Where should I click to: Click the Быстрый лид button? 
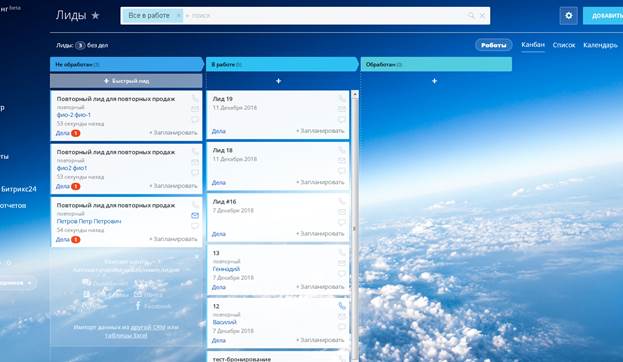126,81
